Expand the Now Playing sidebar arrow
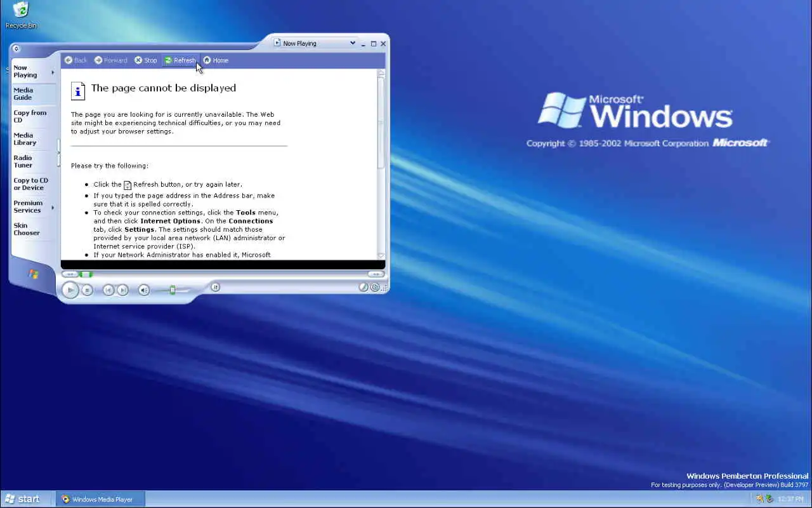This screenshot has height=508, width=812. pyautogui.click(x=53, y=72)
